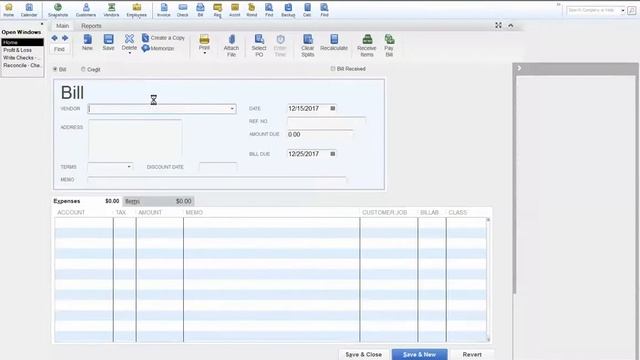Viewport: 640px width, 360px height.
Task: Switch to the Expenses tab
Action: point(87,201)
